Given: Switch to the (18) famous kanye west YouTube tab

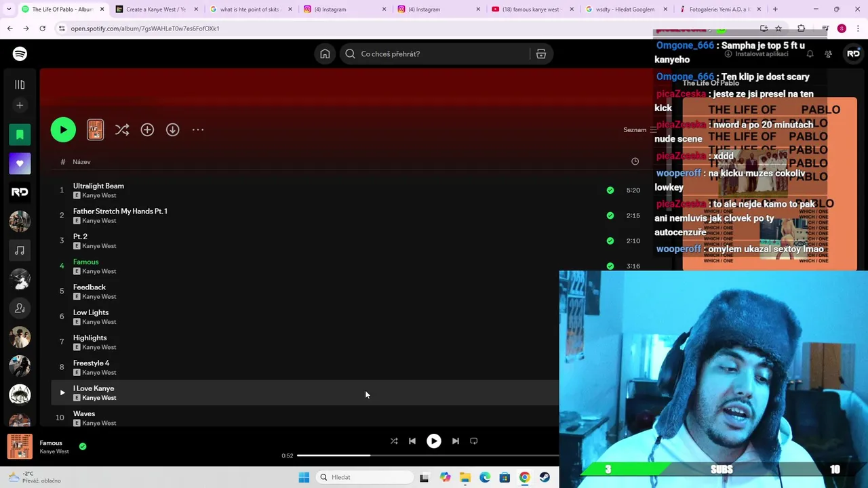Looking at the screenshot, I should coord(533,9).
